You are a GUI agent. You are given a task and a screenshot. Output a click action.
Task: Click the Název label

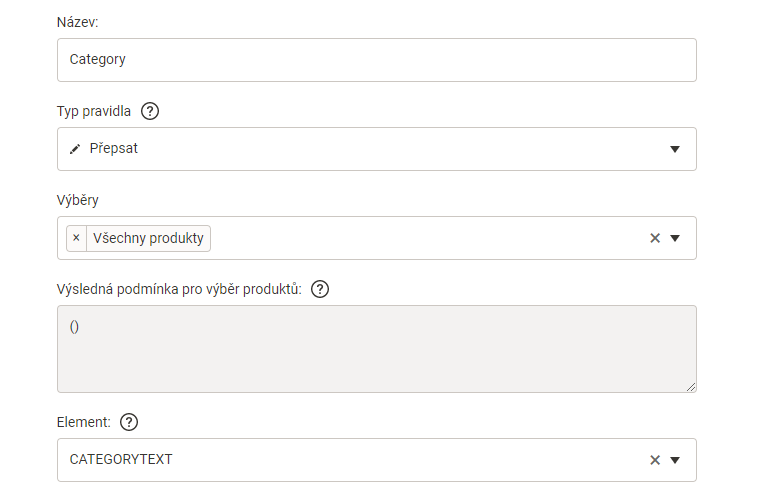coord(78,22)
